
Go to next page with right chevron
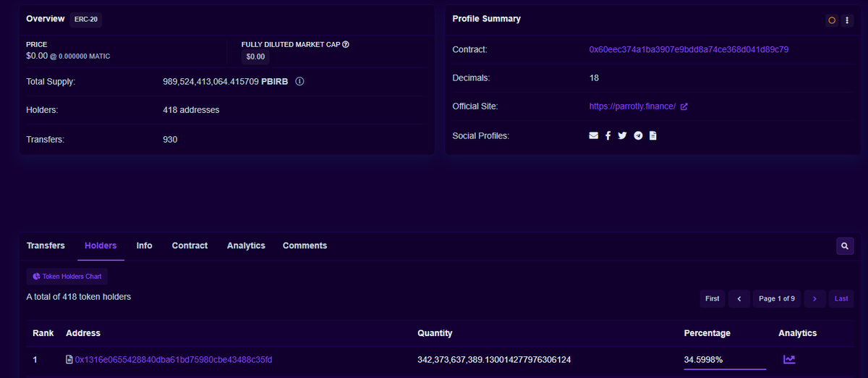coord(814,298)
